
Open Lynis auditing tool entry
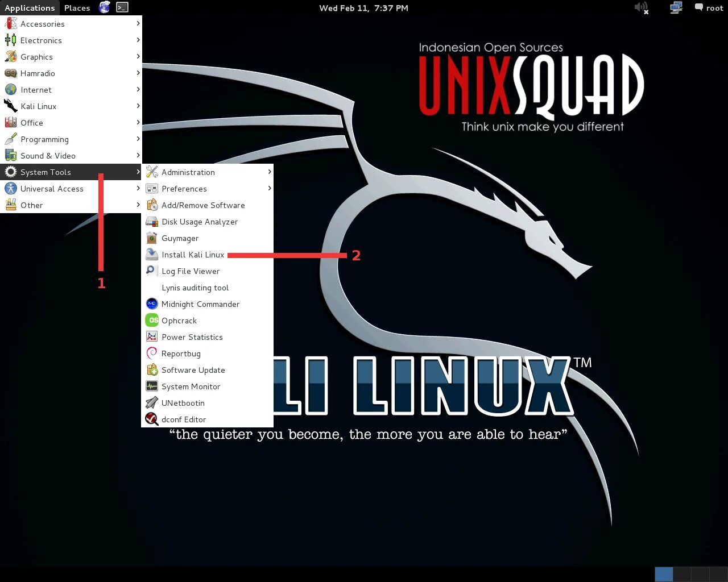click(x=208, y=288)
